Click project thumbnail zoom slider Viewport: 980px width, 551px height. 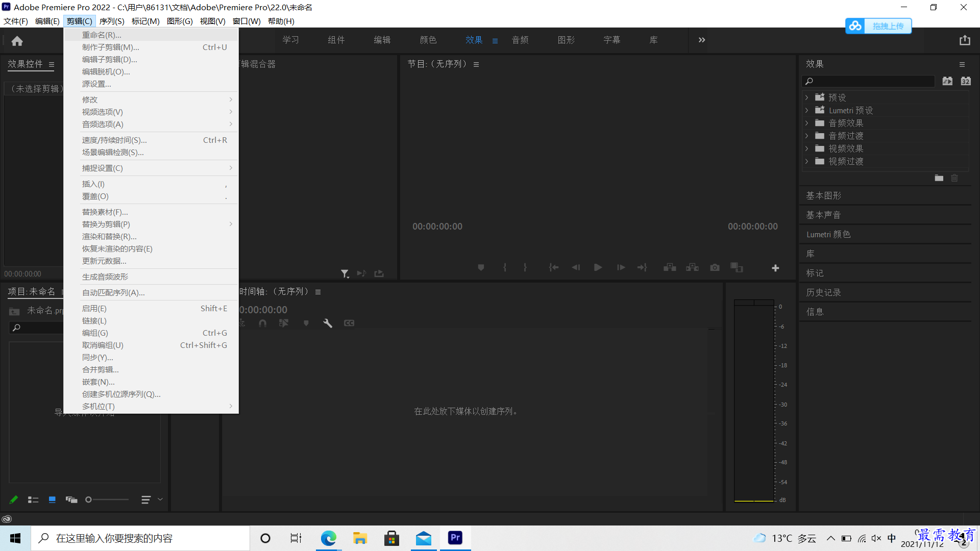tap(107, 499)
